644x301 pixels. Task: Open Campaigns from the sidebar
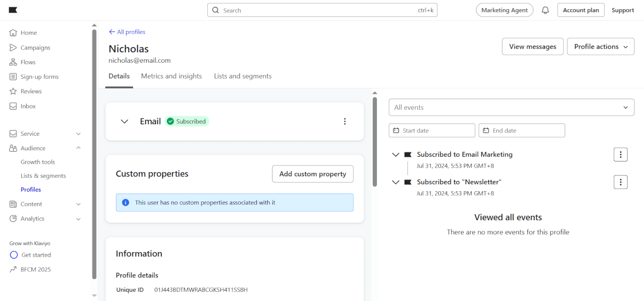click(x=35, y=47)
